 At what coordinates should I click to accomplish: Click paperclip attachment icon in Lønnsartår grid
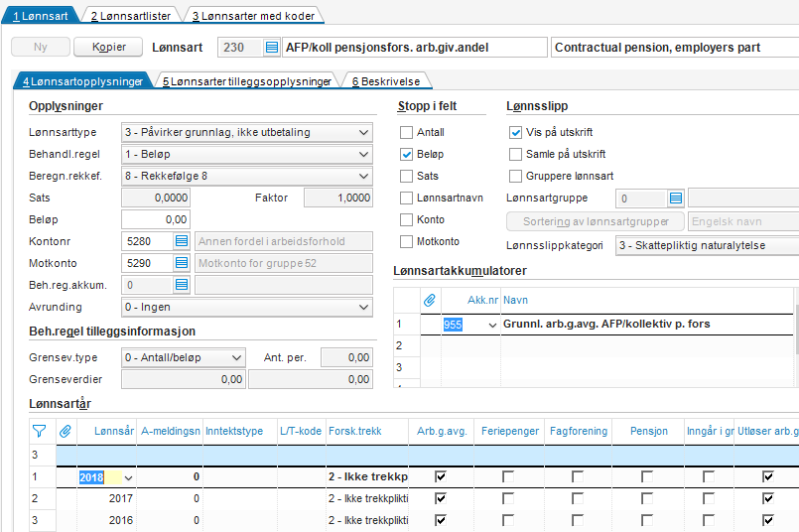pyautogui.click(x=66, y=431)
